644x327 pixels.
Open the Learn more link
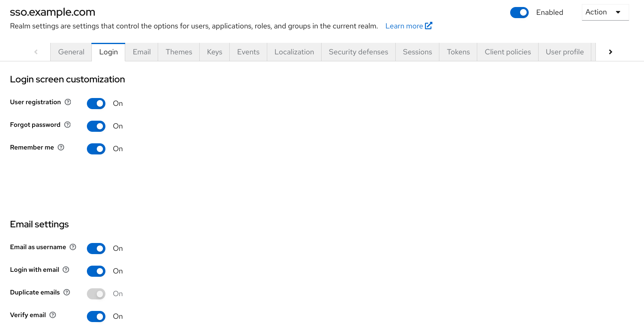pyautogui.click(x=404, y=26)
